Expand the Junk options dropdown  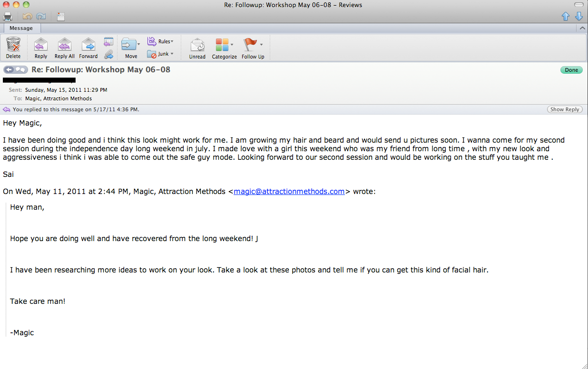[161, 54]
